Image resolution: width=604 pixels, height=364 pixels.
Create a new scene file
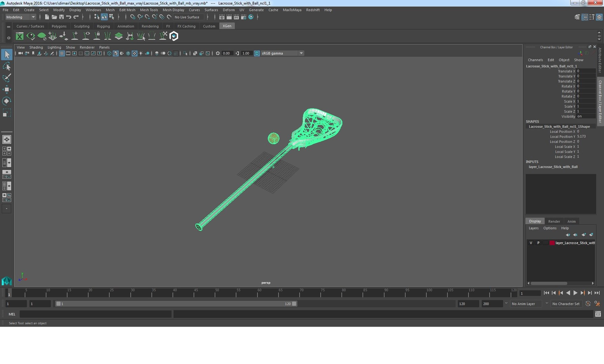click(47, 17)
